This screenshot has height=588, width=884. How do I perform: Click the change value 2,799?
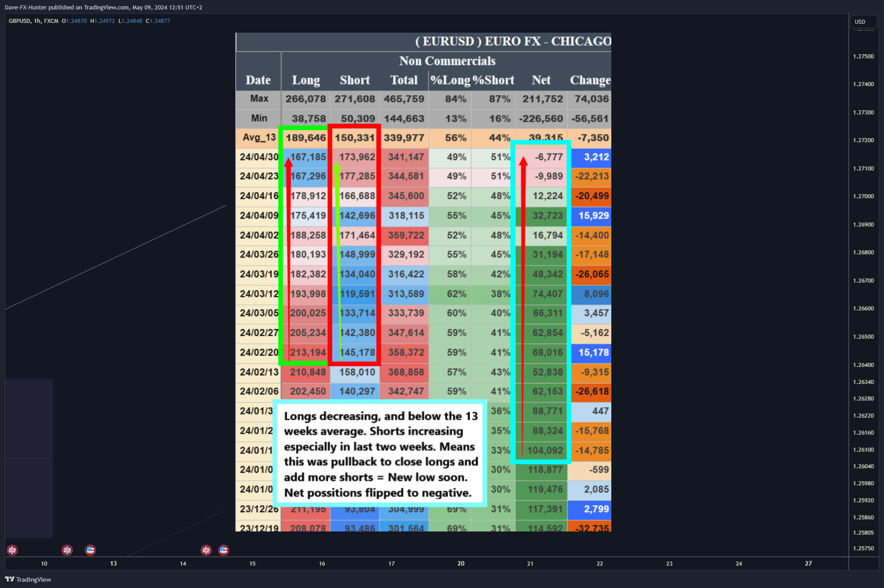[596, 509]
